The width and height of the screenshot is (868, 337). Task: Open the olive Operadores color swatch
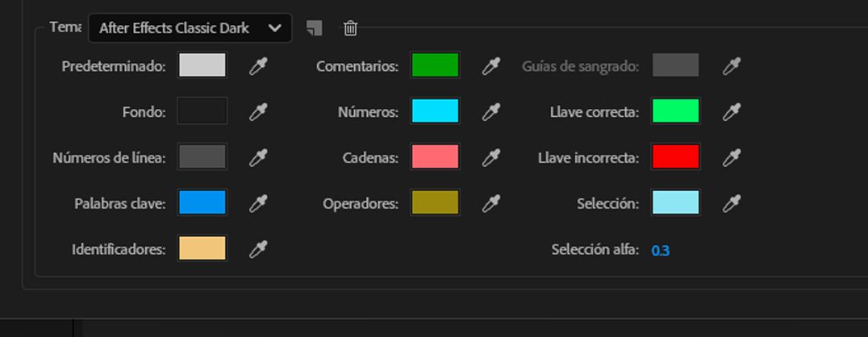435,204
